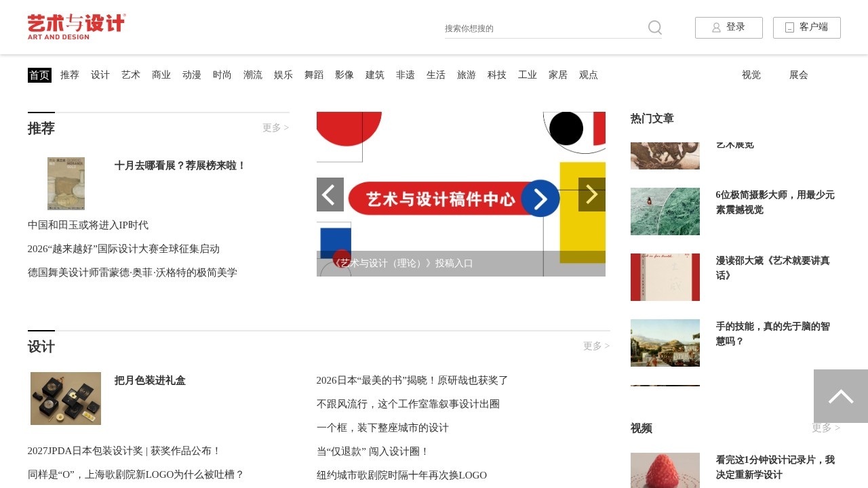Open the《艺术与设计（理论）》投稿入口 caption
The height and width of the screenshot is (488, 868).
tap(402, 264)
